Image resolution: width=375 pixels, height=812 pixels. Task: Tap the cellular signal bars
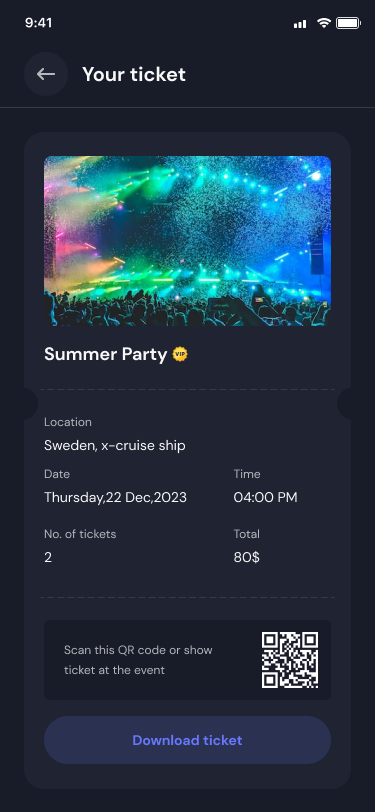[300, 24]
